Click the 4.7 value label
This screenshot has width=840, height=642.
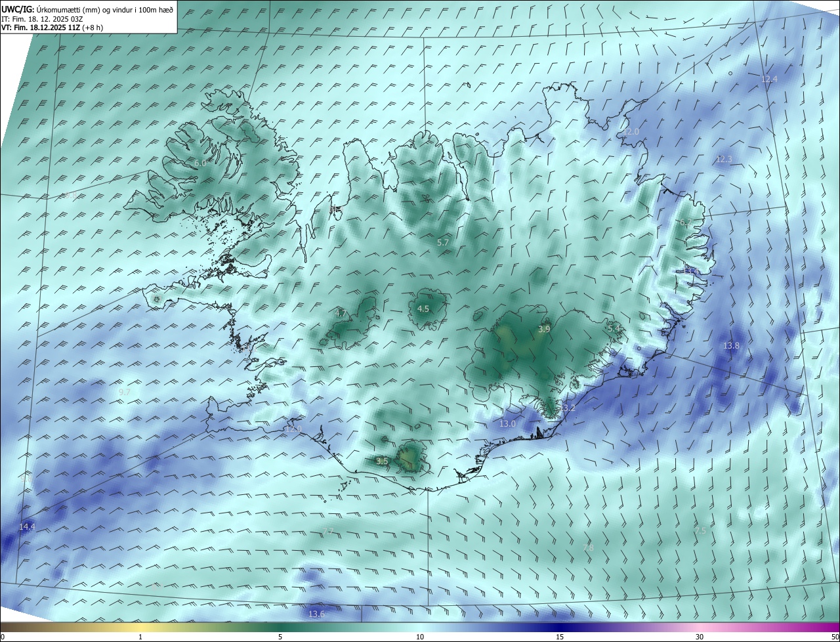point(341,313)
